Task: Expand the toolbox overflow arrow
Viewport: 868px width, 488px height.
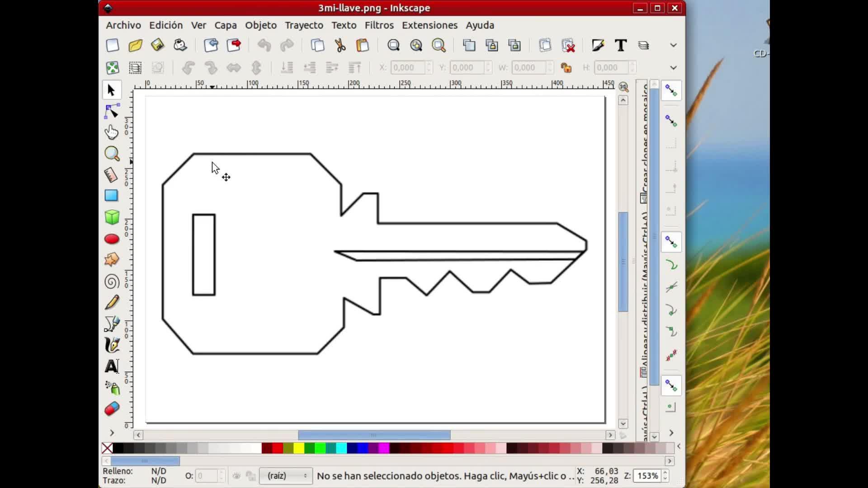Action: [x=112, y=433]
